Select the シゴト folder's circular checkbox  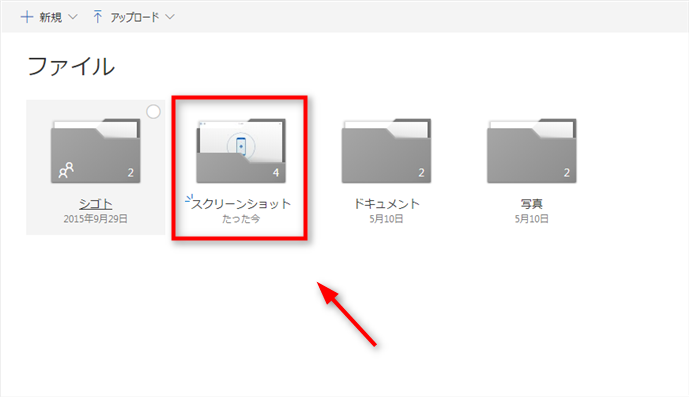pyautogui.click(x=153, y=112)
